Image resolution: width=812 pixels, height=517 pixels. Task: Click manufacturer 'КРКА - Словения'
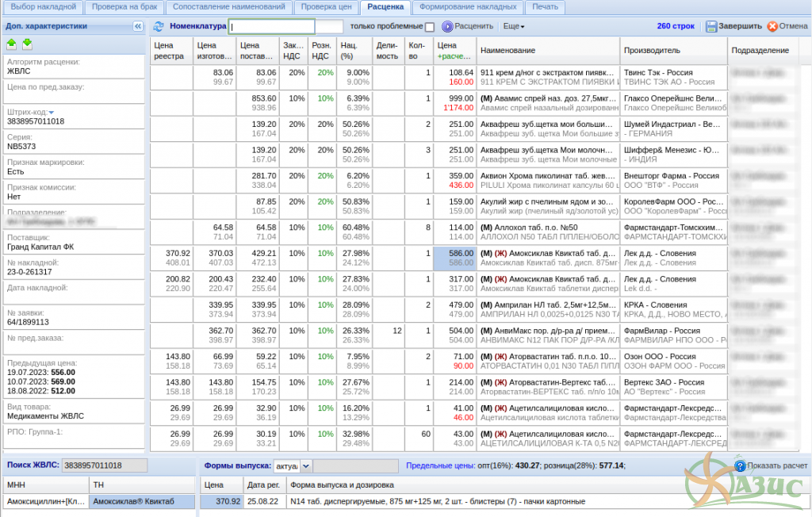(x=655, y=305)
